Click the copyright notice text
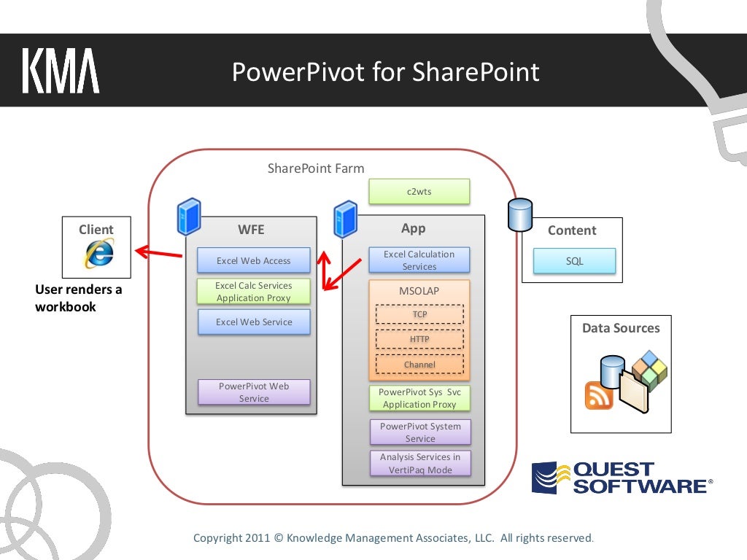The height and width of the screenshot is (560, 747). [393, 537]
